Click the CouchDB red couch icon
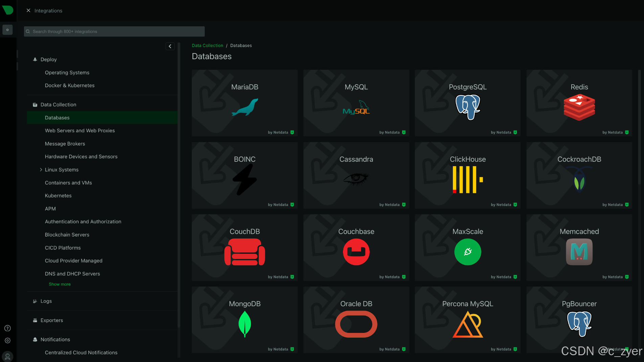This screenshot has width=644, height=362. tap(245, 252)
